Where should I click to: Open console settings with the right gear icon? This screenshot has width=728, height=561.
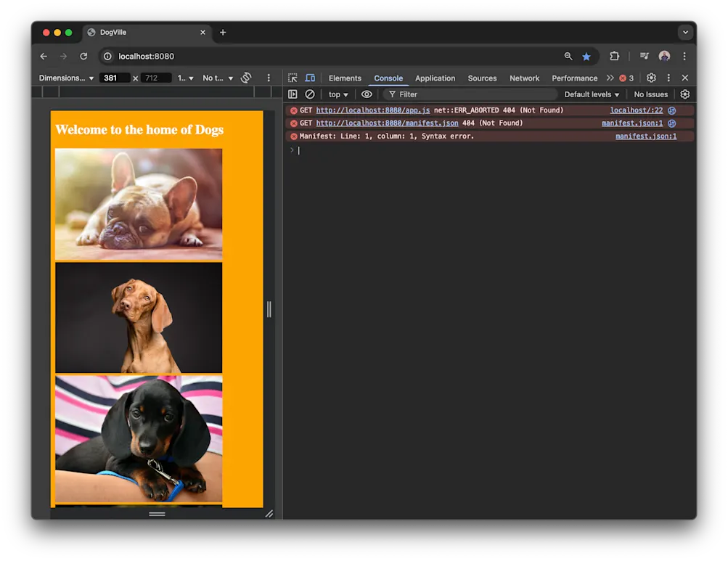tap(683, 94)
